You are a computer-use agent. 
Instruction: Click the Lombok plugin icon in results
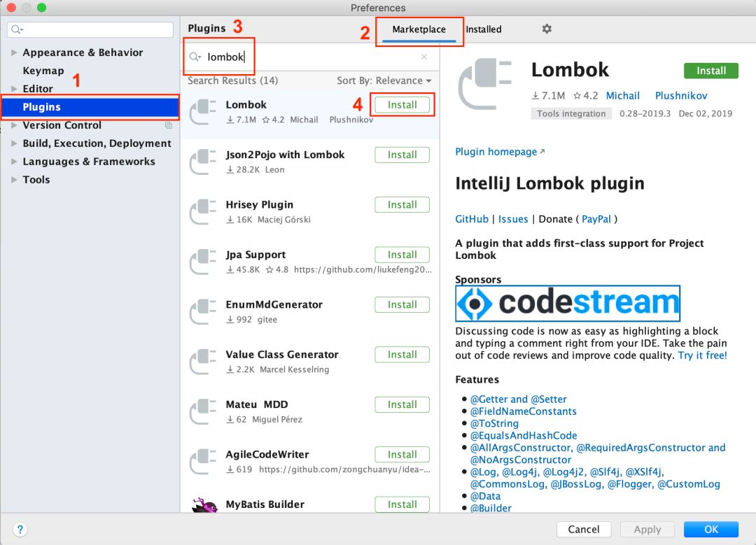click(203, 110)
